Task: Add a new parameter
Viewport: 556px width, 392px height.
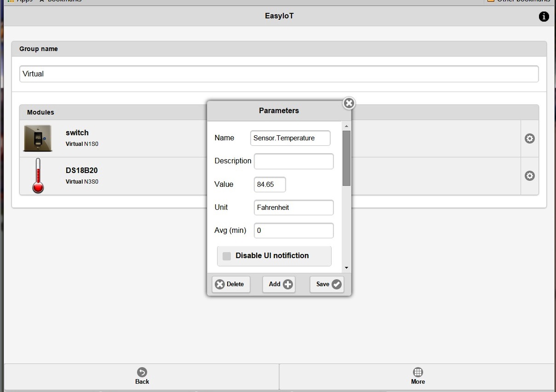Action: 279,284
